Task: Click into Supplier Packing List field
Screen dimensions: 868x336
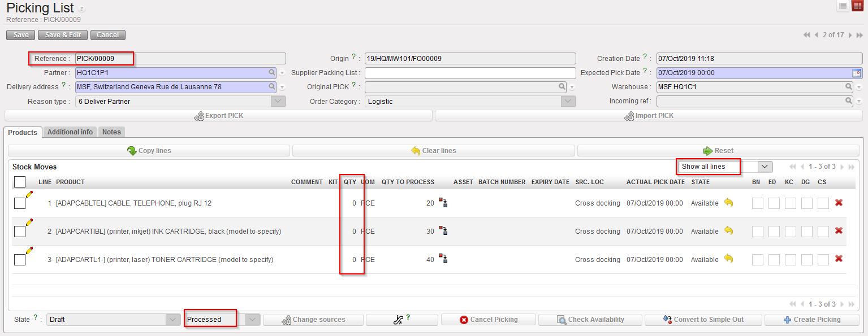Action: tap(469, 73)
